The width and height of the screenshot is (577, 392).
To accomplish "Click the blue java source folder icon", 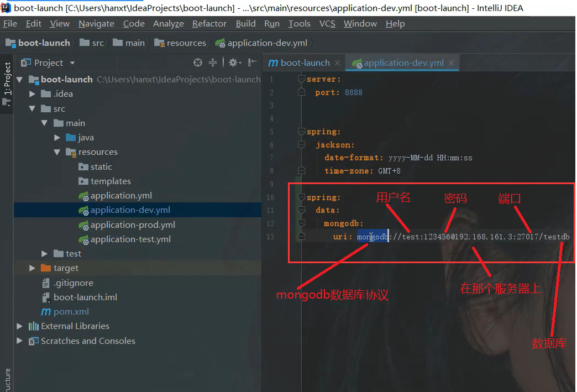I will point(71,137).
